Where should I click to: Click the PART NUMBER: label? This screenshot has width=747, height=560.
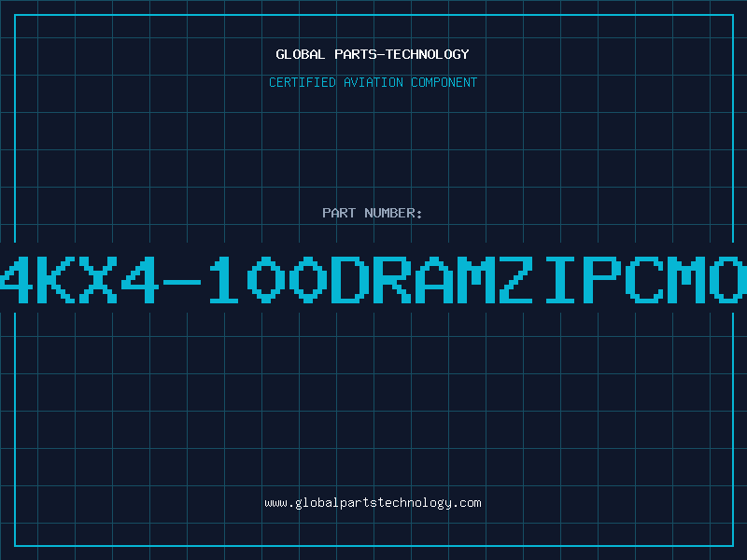coord(373,214)
